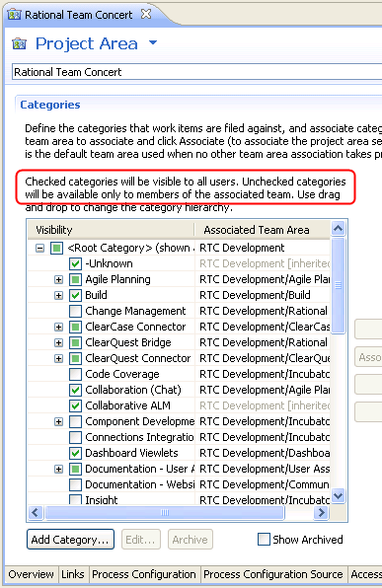Image resolution: width=382 pixels, height=588 pixels.
Task: Expand the Build category
Action: pos(59,295)
